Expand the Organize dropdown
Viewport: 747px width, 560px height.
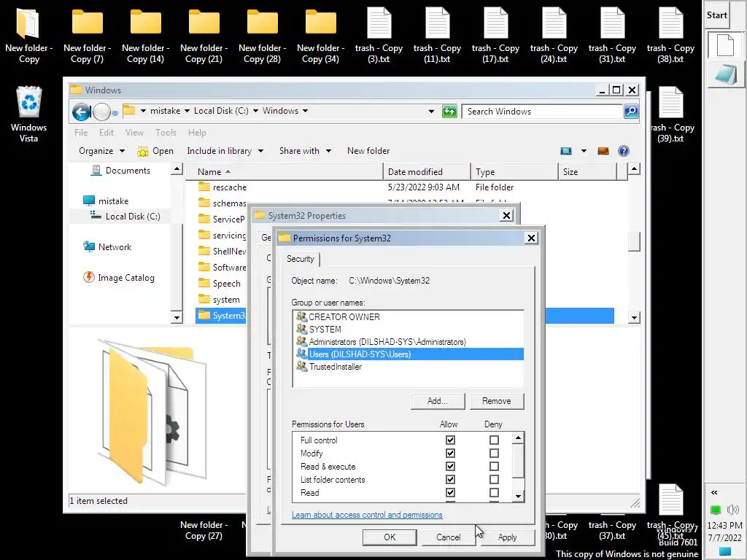(101, 151)
